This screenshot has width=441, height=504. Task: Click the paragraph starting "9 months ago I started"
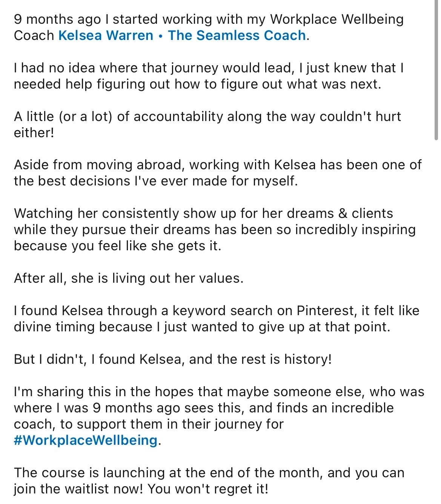click(x=209, y=27)
